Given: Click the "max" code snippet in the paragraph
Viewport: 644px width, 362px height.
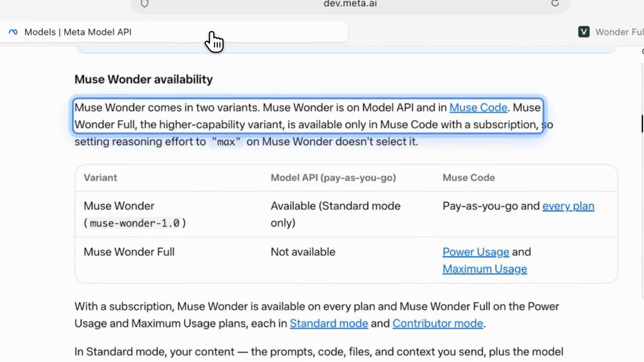Looking at the screenshot, I should point(226,142).
